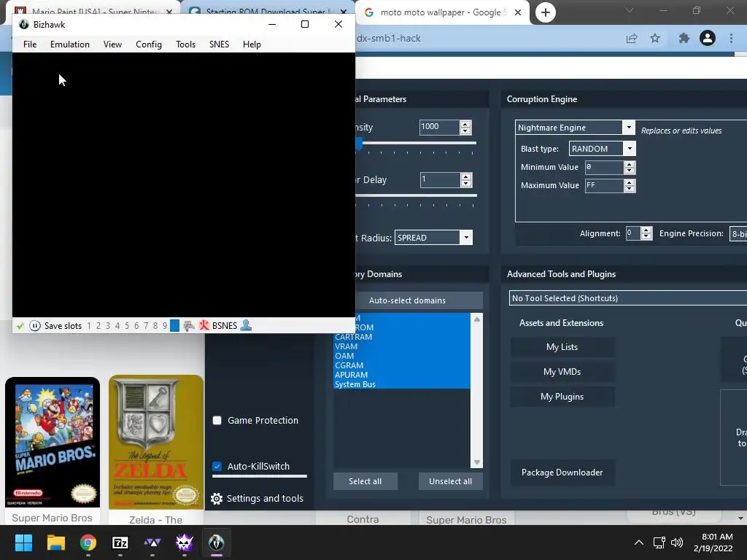Click the Maximum Value field showing FF
Viewport: 747px width, 560px height.
tap(604, 185)
